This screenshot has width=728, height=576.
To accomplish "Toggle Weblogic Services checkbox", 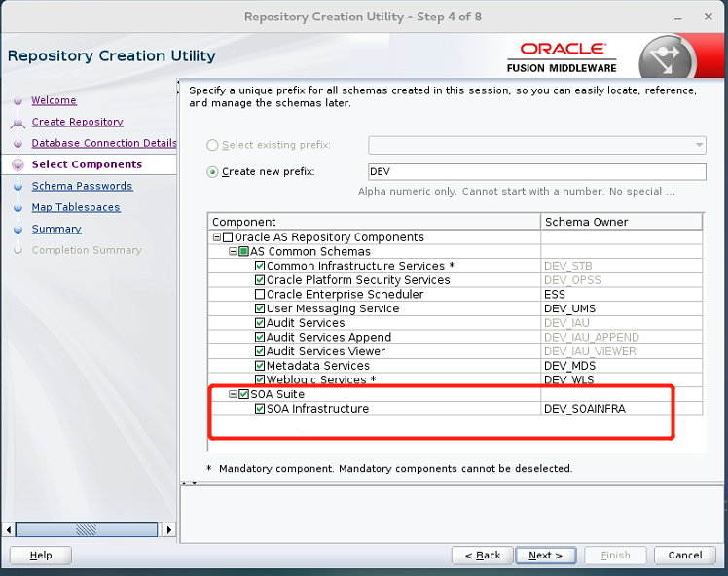I will coord(260,379).
